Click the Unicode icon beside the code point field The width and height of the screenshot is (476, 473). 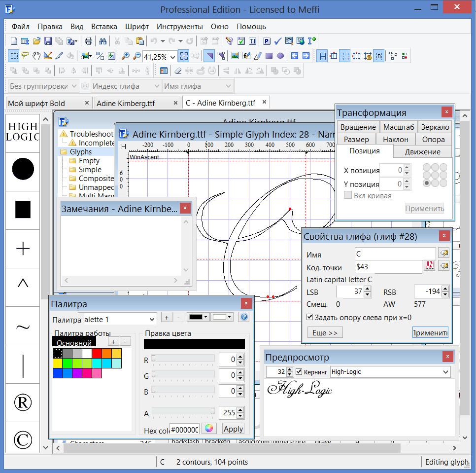[429, 265]
